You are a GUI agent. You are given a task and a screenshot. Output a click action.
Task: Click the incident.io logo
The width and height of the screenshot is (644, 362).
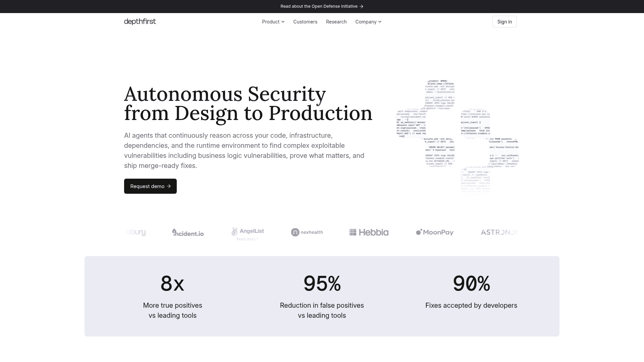tap(188, 232)
